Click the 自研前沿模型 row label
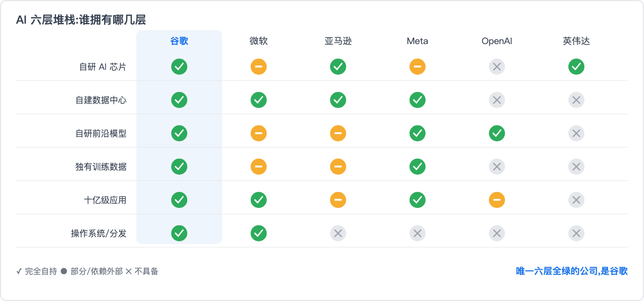 coord(101,133)
